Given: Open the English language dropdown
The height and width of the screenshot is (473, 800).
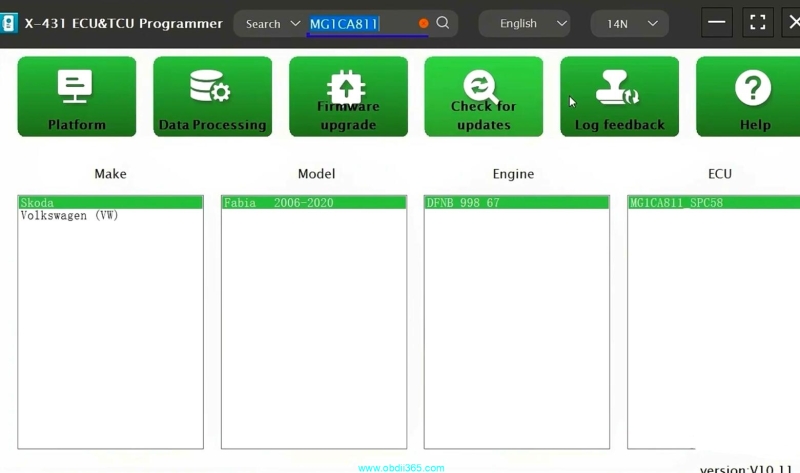Looking at the screenshot, I should pyautogui.click(x=524, y=23).
